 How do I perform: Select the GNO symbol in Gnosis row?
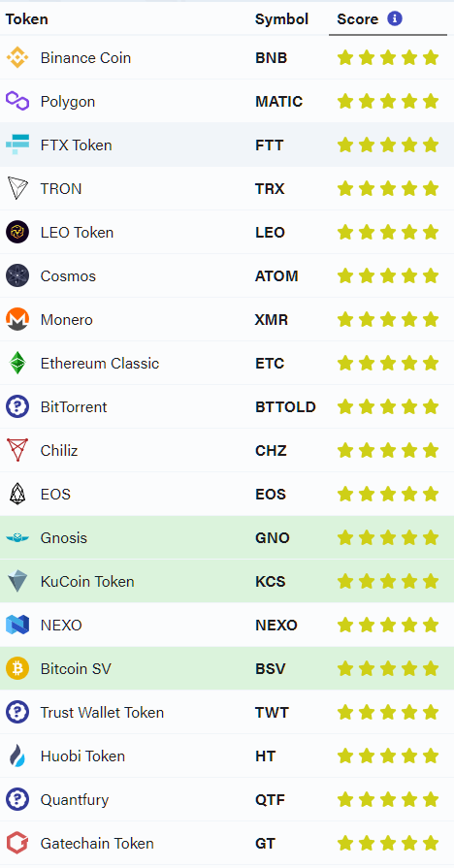coord(273,537)
